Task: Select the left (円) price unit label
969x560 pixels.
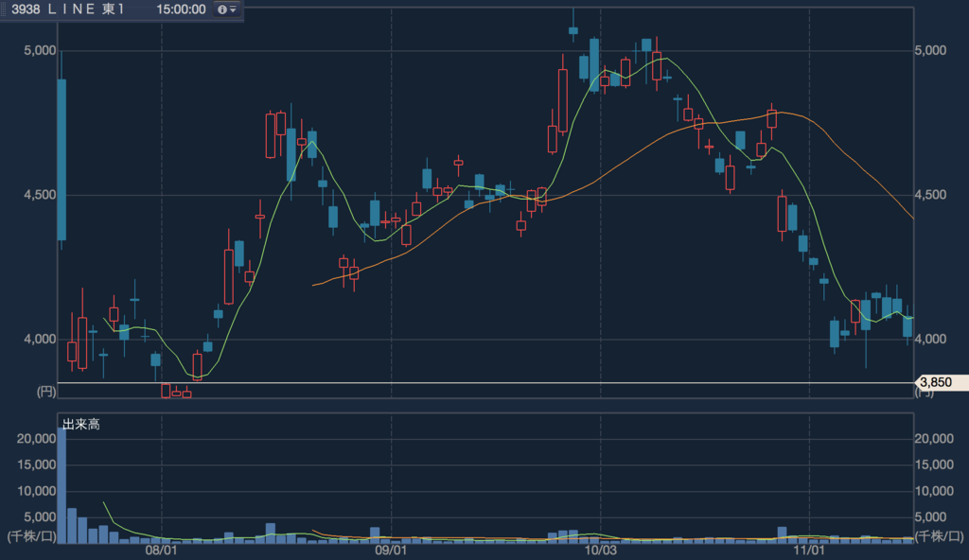Action: [x=46, y=392]
